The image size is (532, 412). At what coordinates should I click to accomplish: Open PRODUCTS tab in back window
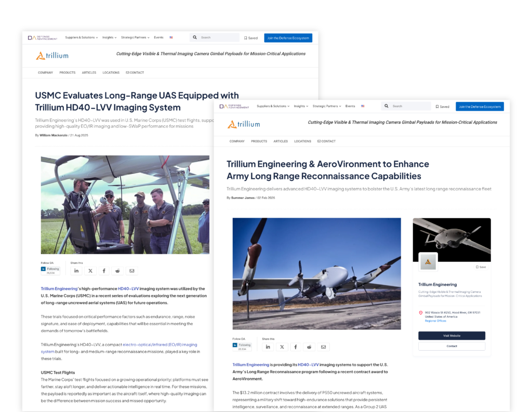(68, 73)
